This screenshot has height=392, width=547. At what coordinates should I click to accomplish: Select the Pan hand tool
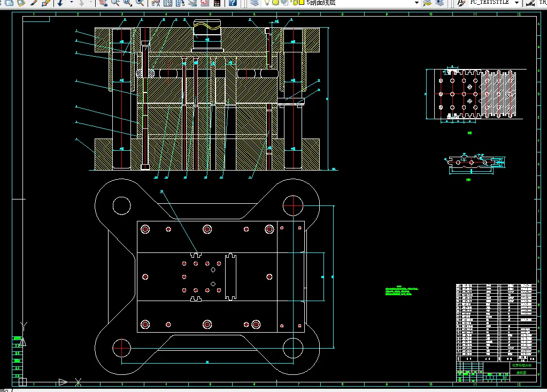pos(103,3)
